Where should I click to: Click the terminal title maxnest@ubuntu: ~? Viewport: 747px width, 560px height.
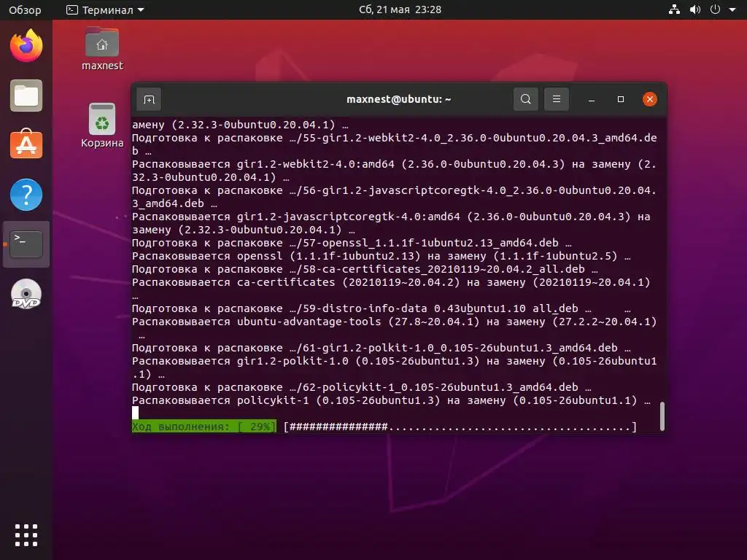(399, 99)
